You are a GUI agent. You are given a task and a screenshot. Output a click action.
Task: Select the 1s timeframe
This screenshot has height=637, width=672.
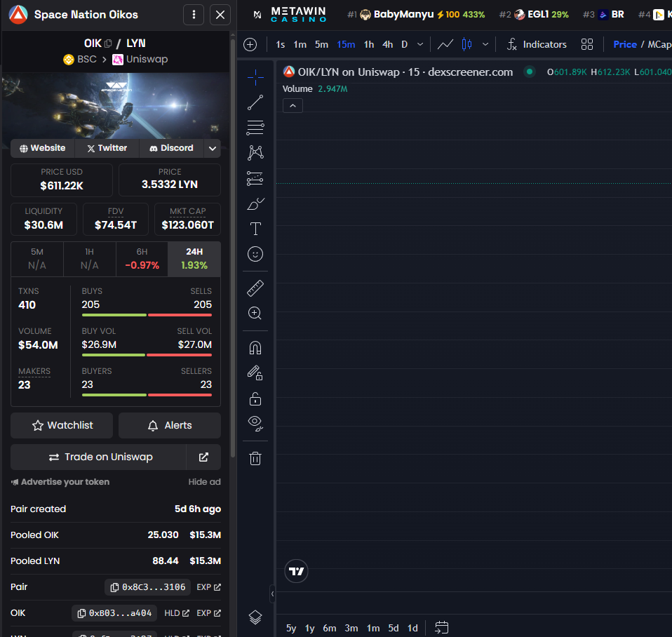click(x=281, y=45)
